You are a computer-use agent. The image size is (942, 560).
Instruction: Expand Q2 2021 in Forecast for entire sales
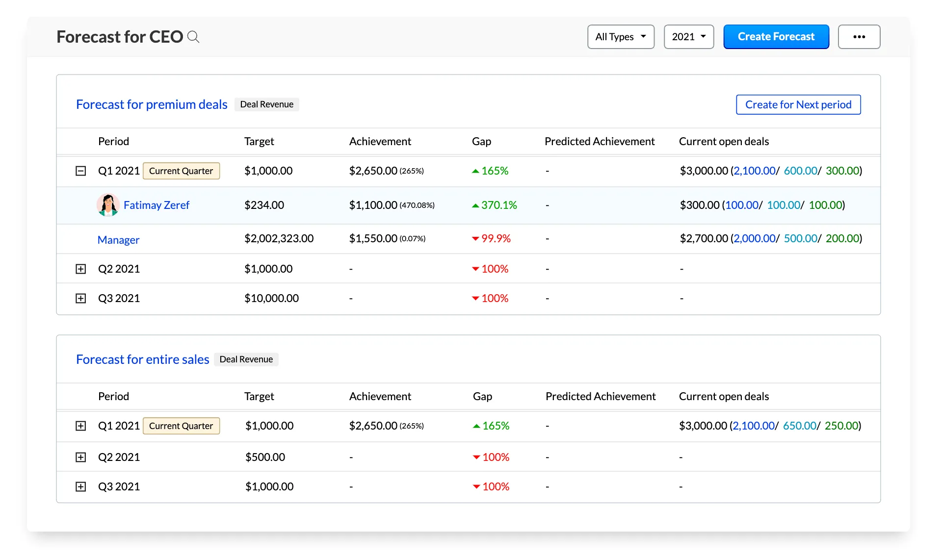(81, 457)
